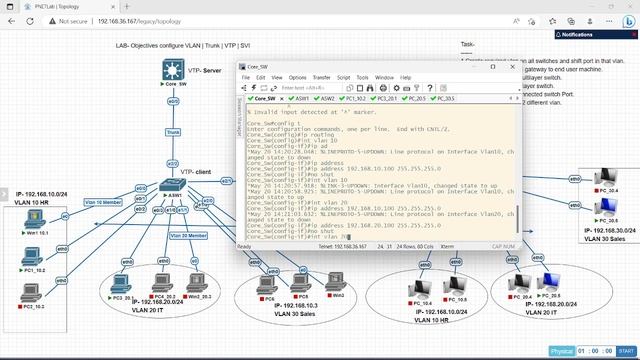The image size is (640, 360).
Task: Select the Core_SW switch node in topology
Action: (x=173, y=69)
